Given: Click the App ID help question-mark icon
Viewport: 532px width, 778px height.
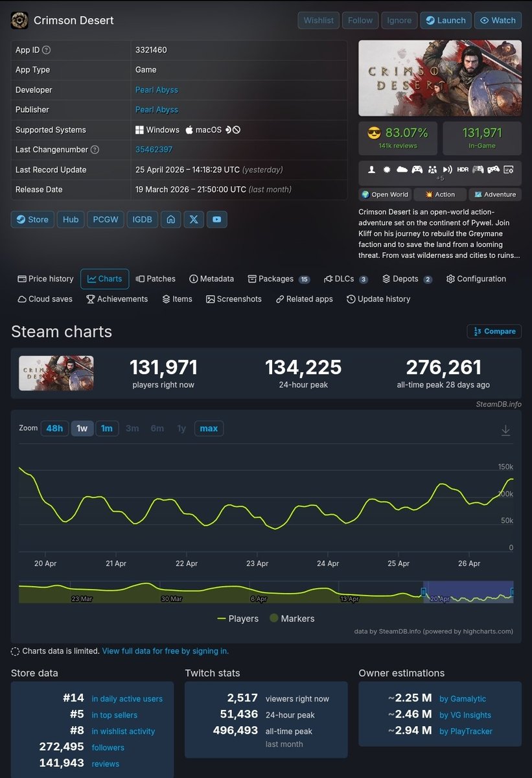Looking at the screenshot, I should coord(47,50).
